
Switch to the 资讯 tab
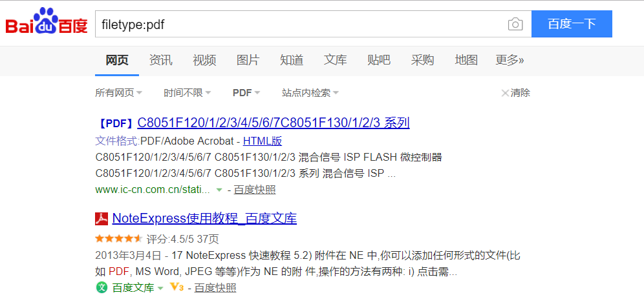point(160,61)
